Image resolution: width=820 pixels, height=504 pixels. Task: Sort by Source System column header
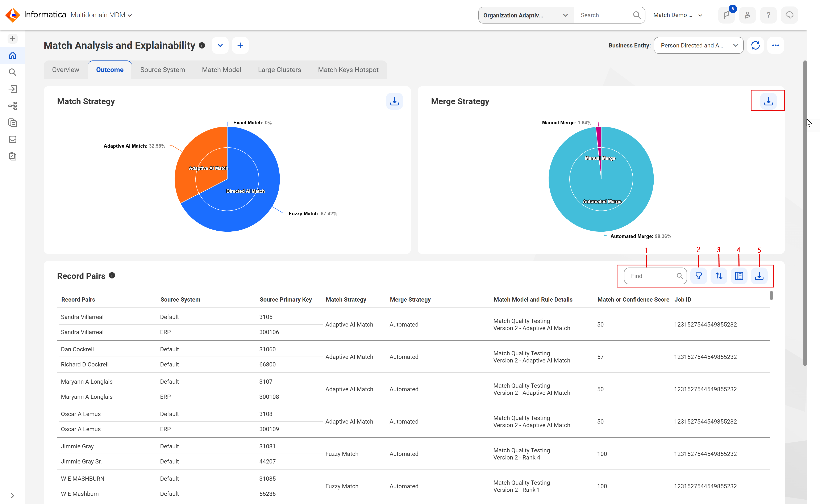(180, 299)
